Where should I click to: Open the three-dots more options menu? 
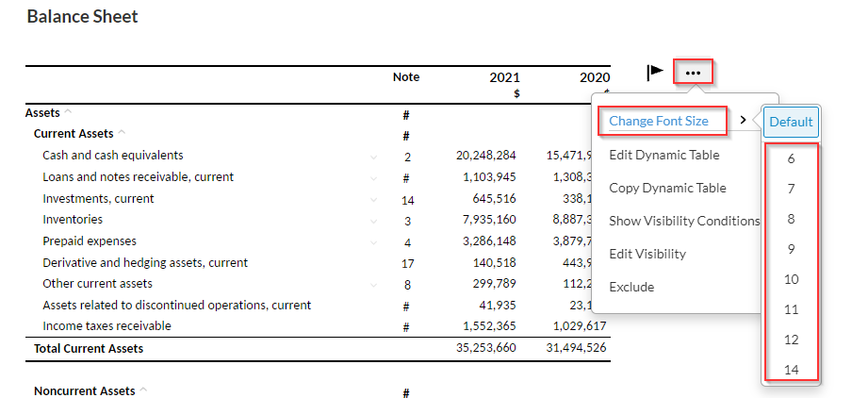(693, 73)
